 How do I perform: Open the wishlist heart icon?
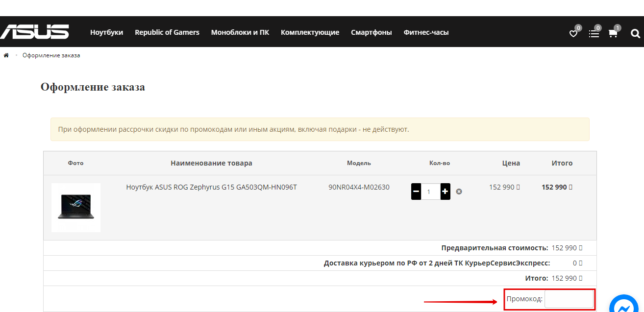pyautogui.click(x=573, y=33)
